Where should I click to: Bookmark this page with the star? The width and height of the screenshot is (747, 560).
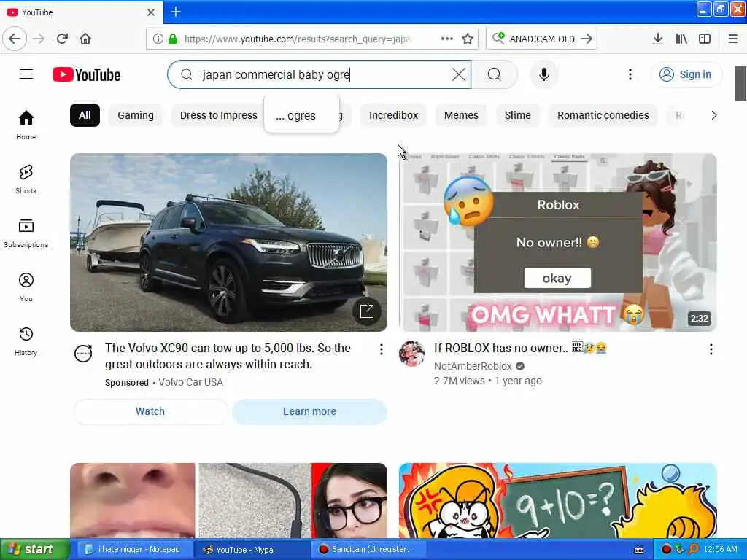pos(468,39)
